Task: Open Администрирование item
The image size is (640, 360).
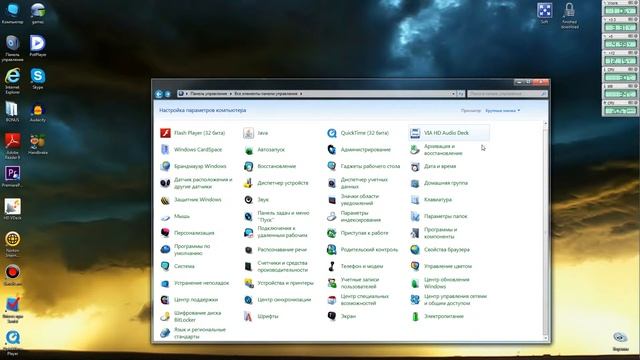Action: [x=359, y=150]
